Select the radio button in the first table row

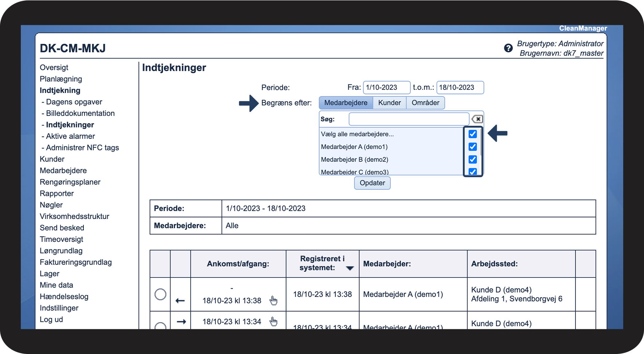(160, 294)
